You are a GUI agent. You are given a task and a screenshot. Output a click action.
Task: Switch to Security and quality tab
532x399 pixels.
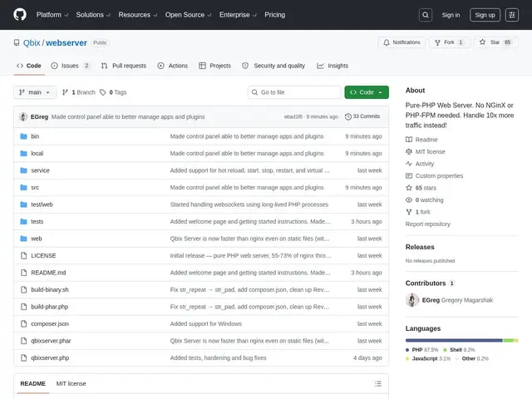point(273,66)
